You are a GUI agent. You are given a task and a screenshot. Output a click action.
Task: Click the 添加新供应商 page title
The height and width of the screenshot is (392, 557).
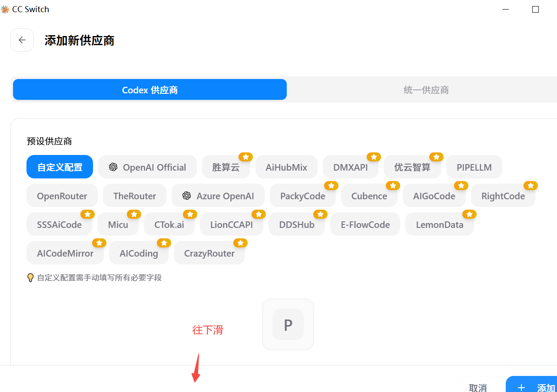pyautogui.click(x=80, y=40)
